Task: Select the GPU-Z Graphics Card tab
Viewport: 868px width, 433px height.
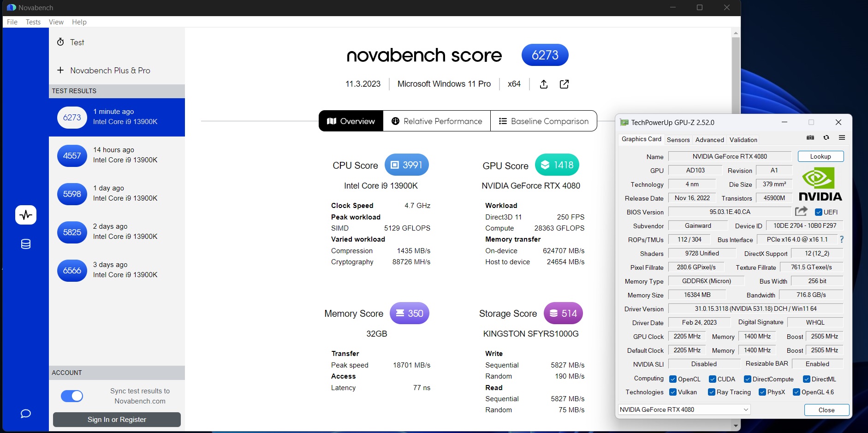Action: coord(641,139)
